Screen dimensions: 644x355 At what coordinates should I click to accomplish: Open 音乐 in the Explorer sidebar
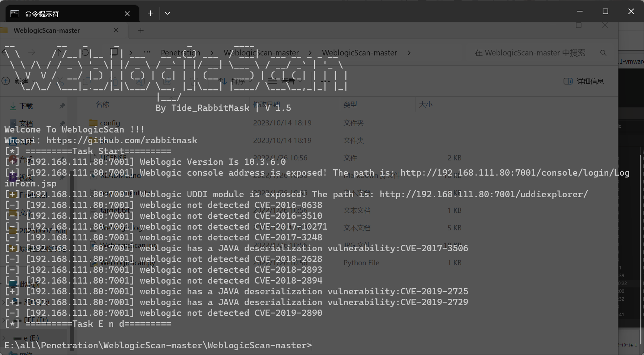(x=26, y=160)
